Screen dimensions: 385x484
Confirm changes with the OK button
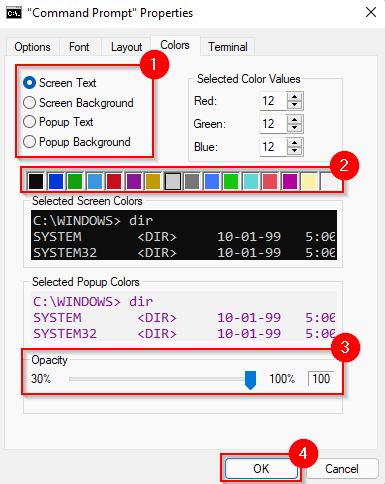pos(261,469)
